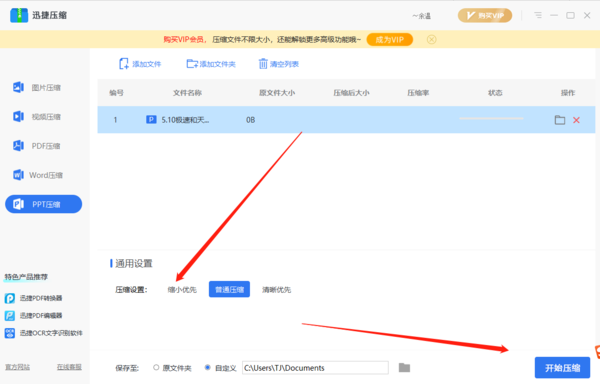Select PDF压缩 in the sidebar
The height and width of the screenshot is (384, 600).
43,146
